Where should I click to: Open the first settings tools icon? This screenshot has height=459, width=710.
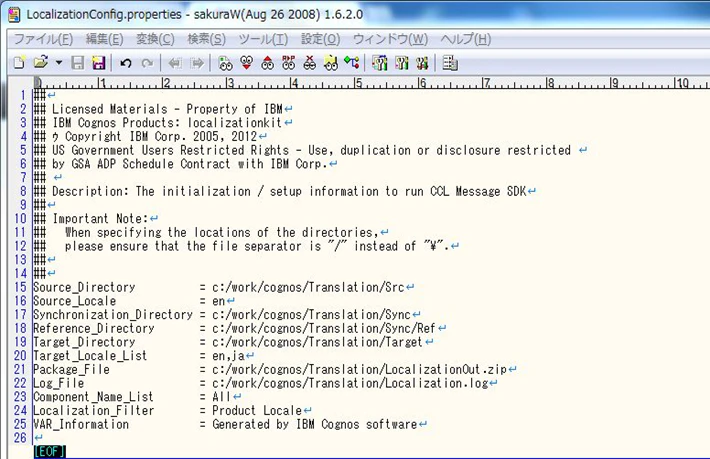[379, 63]
